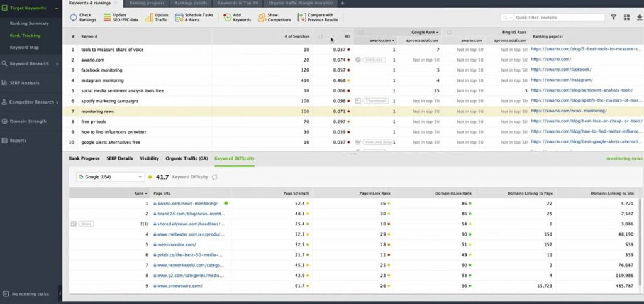Click the # of Searches column header
The image size is (644, 304).
tap(297, 36)
